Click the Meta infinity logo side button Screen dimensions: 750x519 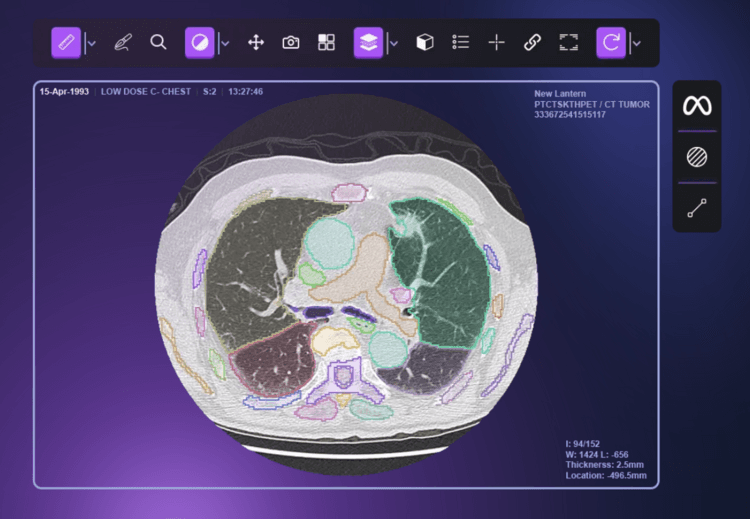(697, 106)
